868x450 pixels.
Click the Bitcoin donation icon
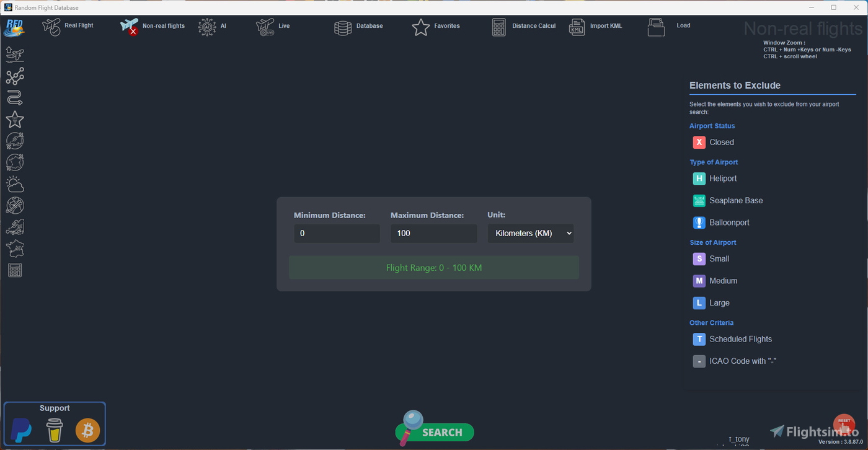(87, 430)
